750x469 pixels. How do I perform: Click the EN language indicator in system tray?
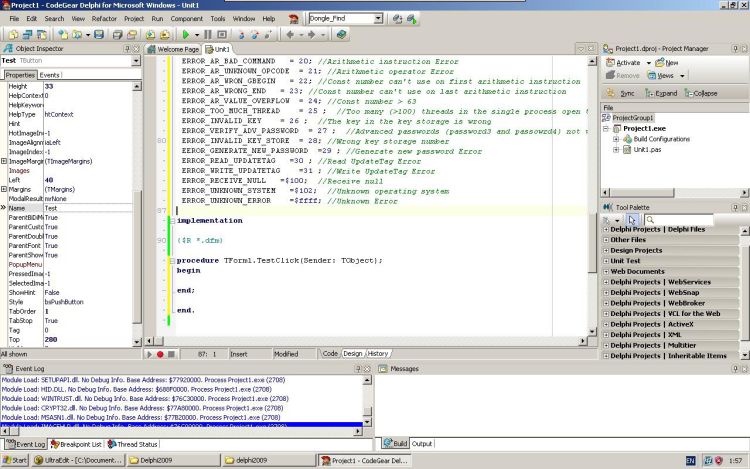click(x=691, y=461)
